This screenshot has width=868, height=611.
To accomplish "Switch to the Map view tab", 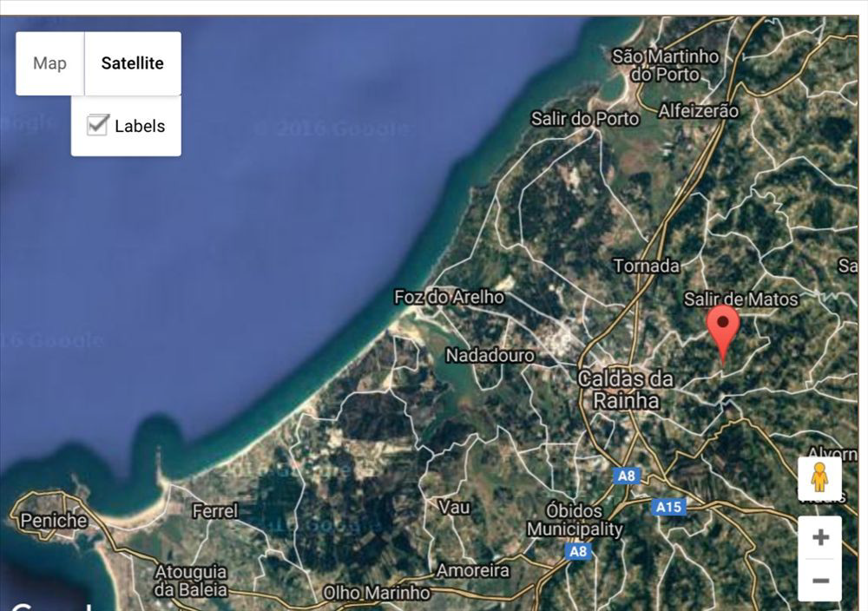I will tap(49, 63).
